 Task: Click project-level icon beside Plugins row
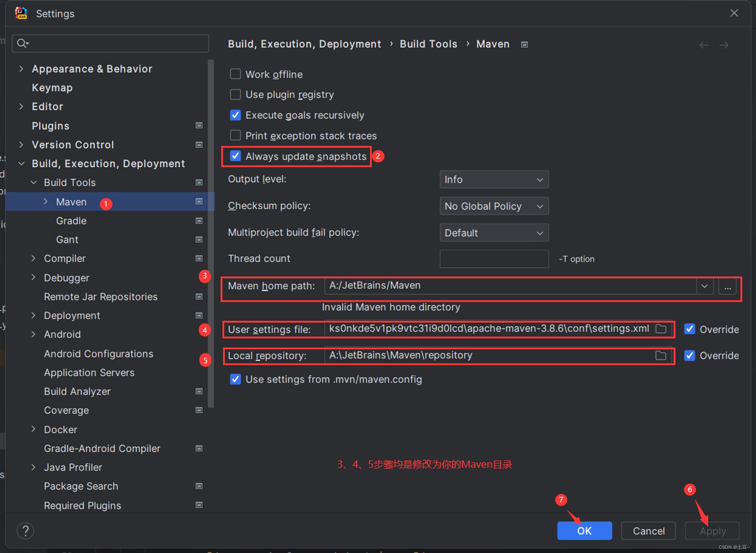(199, 125)
